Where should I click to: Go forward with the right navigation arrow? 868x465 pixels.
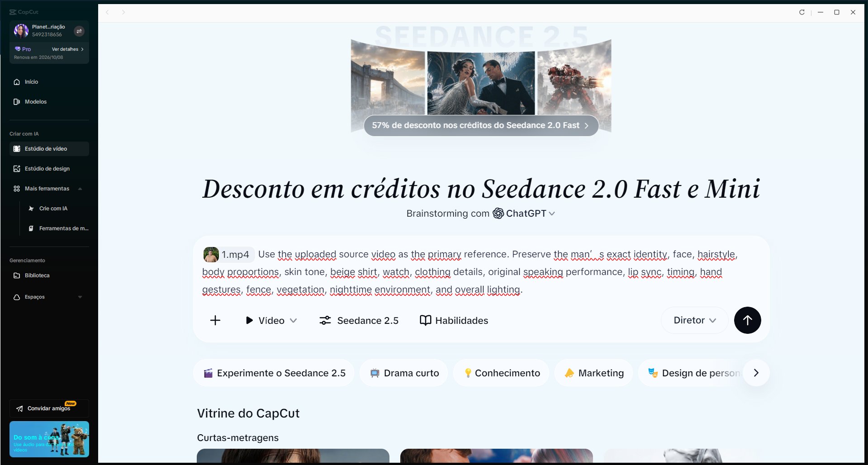123,12
